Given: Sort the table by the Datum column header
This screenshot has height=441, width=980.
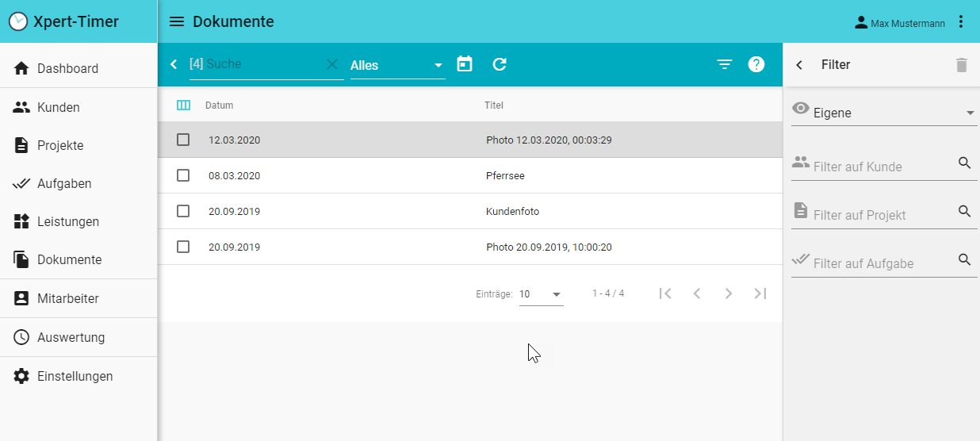Looking at the screenshot, I should pyautogui.click(x=220, y=105).
